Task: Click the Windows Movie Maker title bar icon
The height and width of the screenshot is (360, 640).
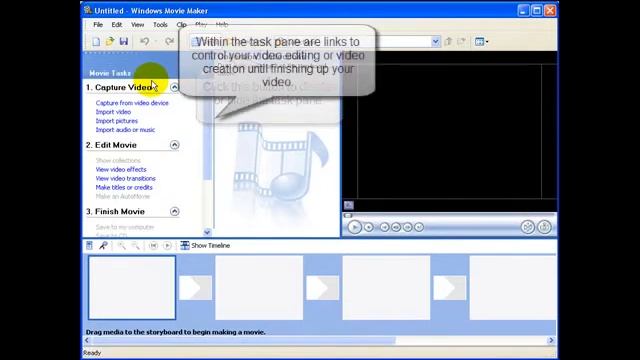Action: tap(88, 10)
